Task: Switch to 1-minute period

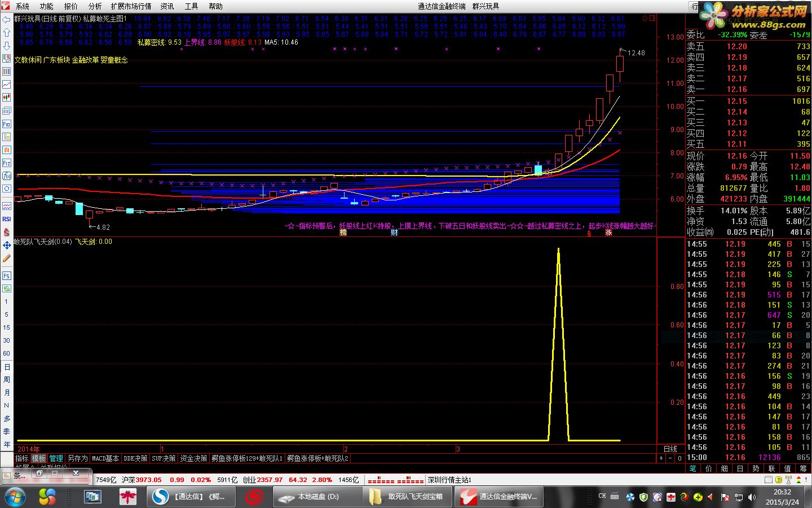Action: [x=7, y=302]
